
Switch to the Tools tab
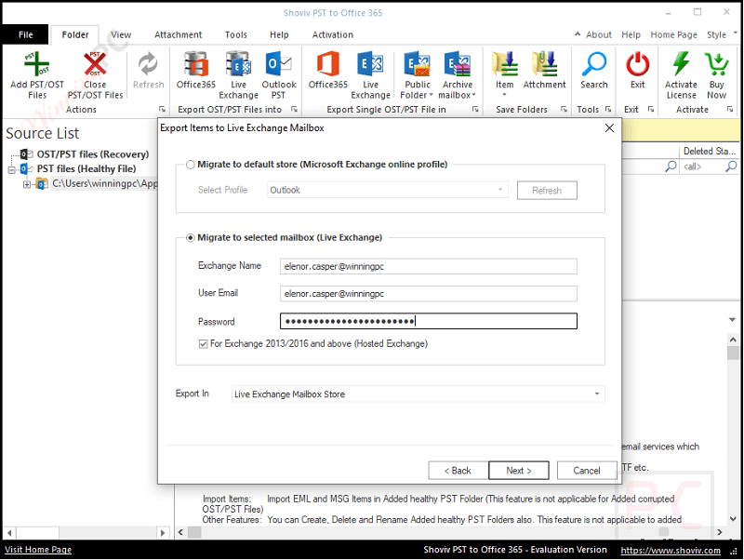coord(236,34)
